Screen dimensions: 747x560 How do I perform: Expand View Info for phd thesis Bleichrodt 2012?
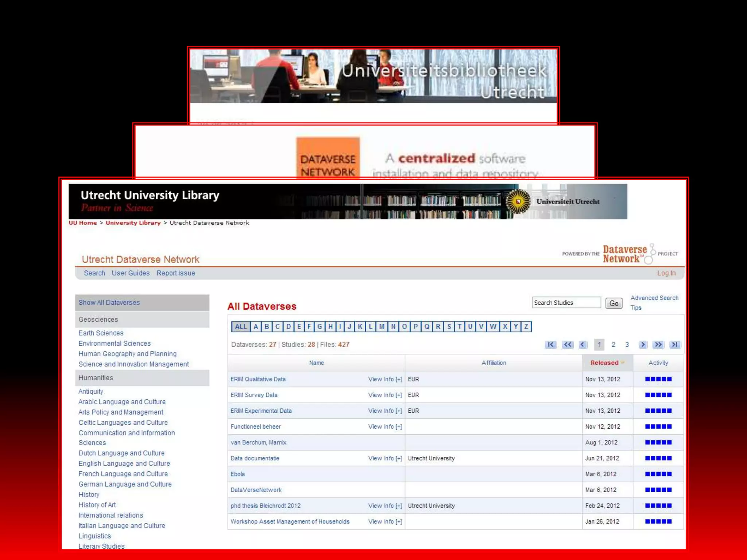385,506
